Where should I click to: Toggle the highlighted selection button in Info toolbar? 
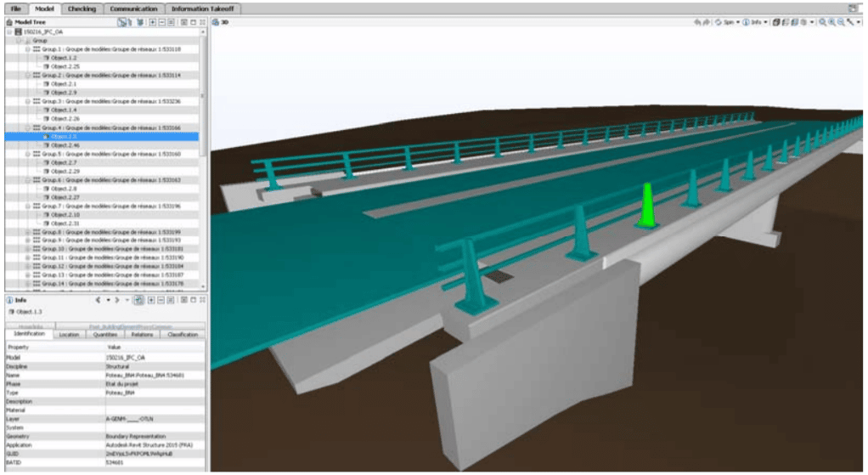coord(138,301)
